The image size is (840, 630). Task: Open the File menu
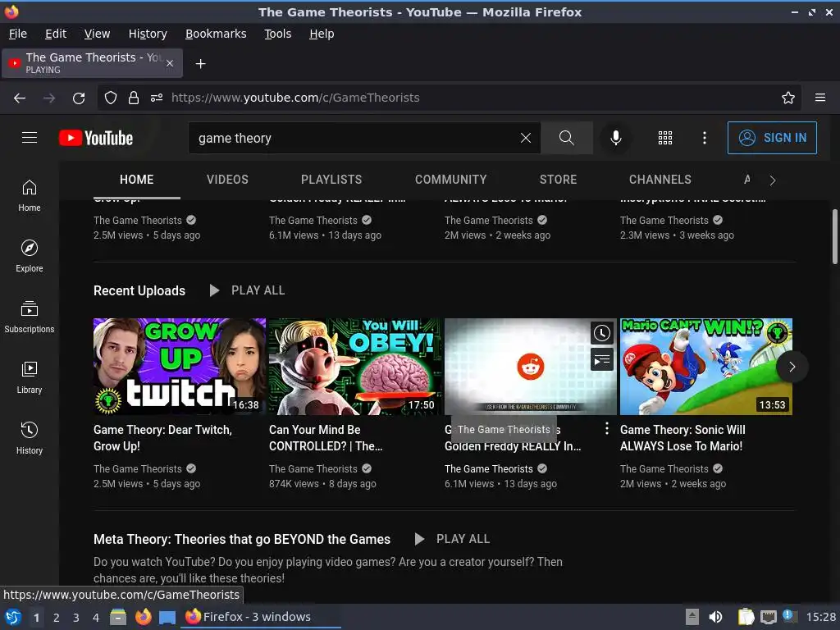[x=18, y=34]
